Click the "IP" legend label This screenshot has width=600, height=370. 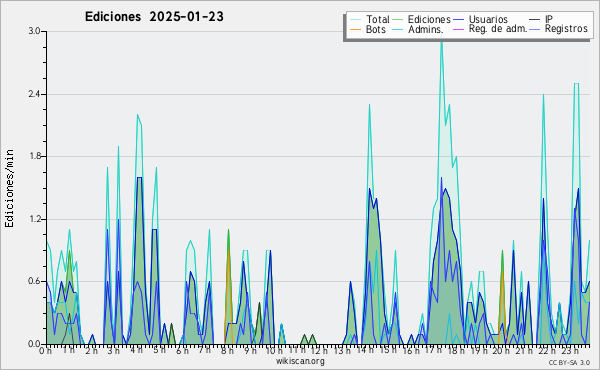coord(549,19)
